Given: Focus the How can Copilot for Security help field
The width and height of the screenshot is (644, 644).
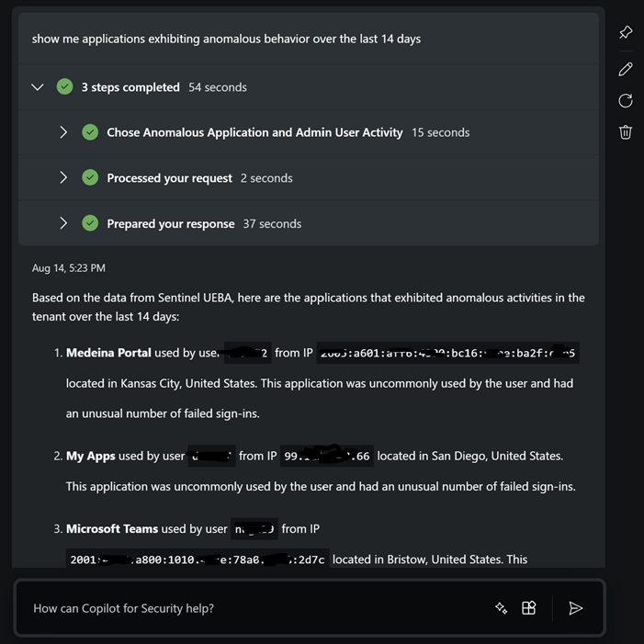Looking at the screenshot, I should coord(248,608).
